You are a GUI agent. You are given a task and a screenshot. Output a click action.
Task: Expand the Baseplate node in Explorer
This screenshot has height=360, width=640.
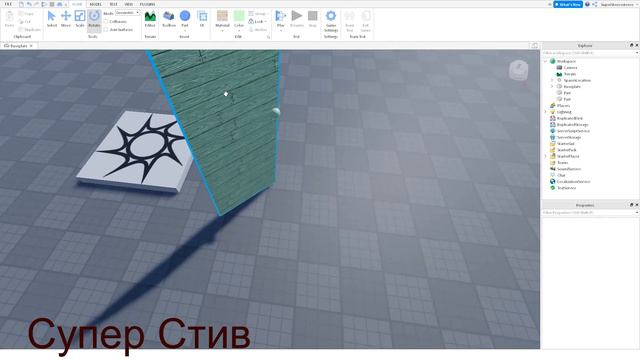[552, 87]
